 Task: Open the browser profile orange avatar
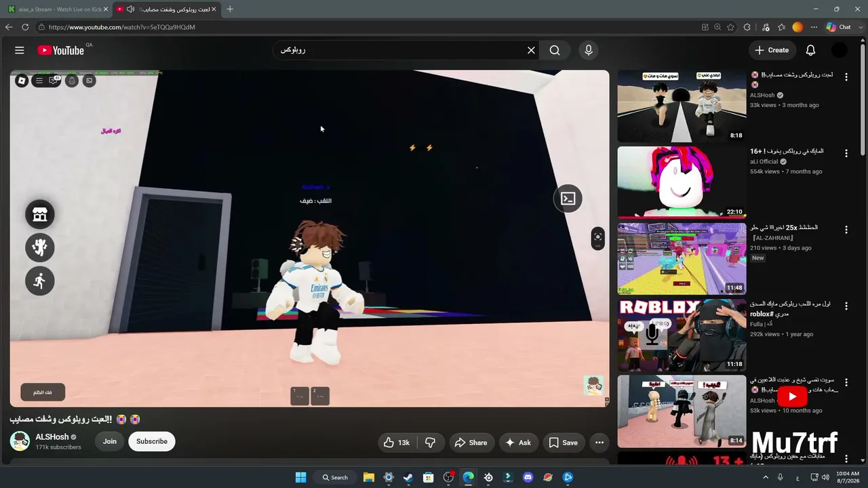[x=797, y=27]
